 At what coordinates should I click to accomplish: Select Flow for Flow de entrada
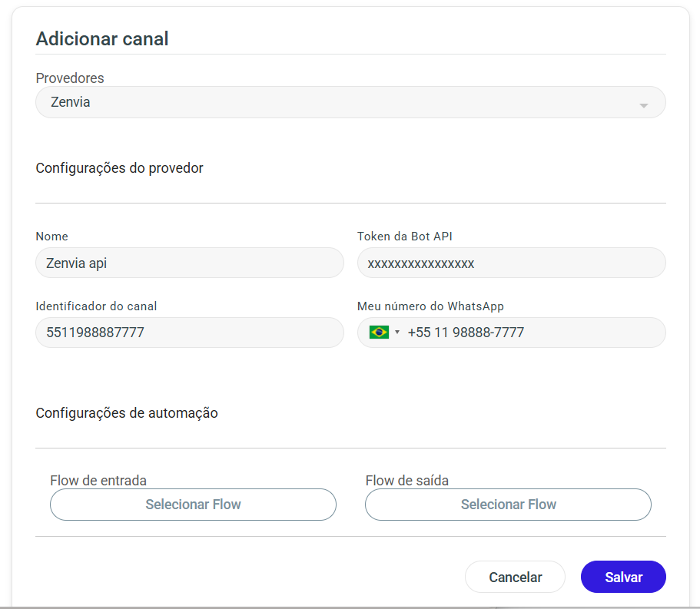(193, 505)
